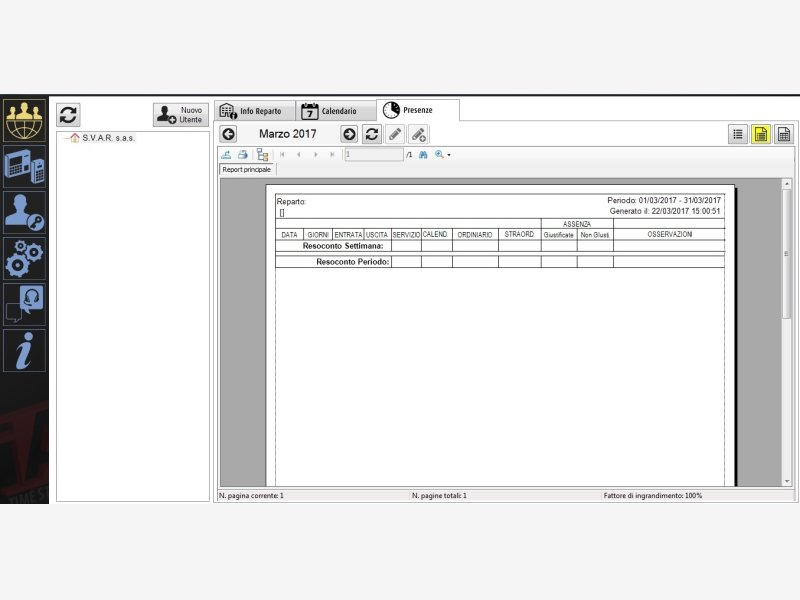This screenshot has height=600, width=800.
Task: Open the headset support chat section
Action: 25,304
